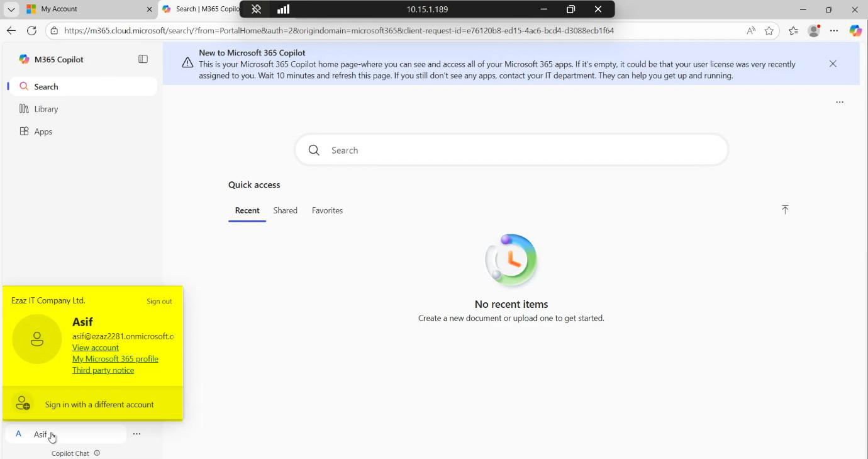Click the magnifier icon in the search box
The image size is (868, 459).
(314, 150)
